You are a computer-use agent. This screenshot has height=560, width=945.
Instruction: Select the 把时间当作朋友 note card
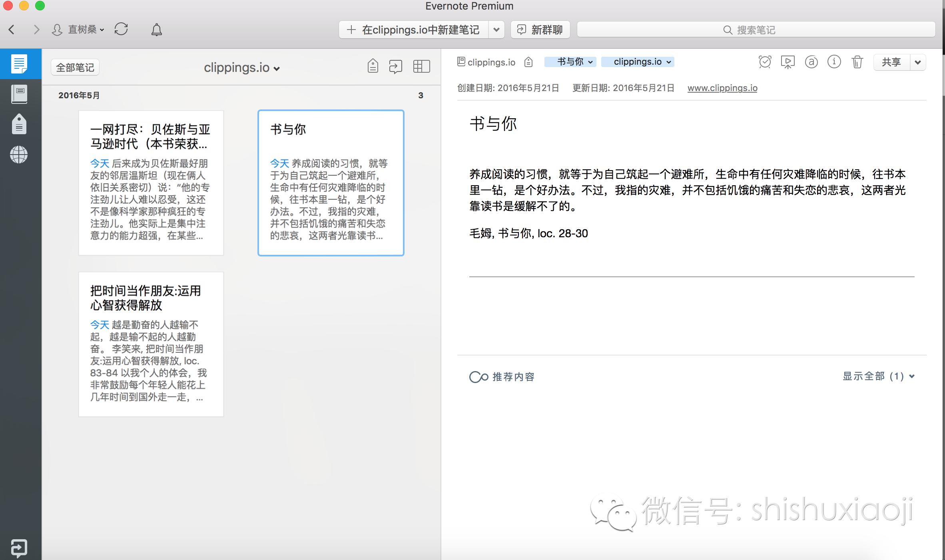coord(151,344)
